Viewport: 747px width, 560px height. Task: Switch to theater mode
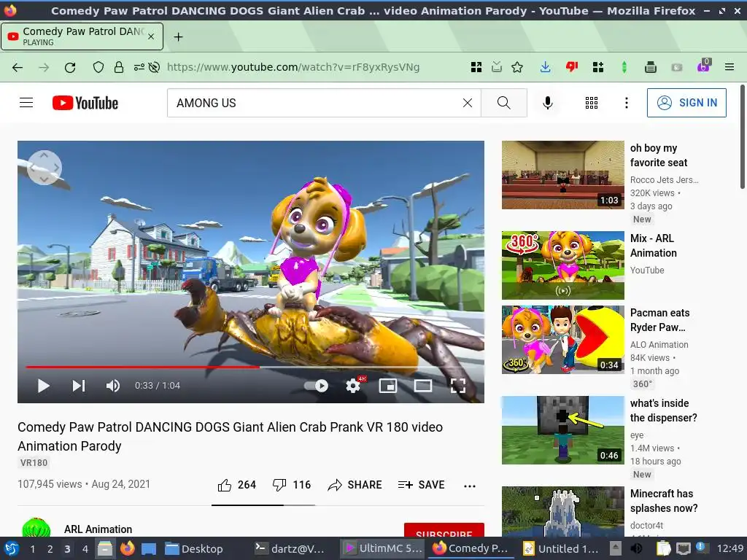(x=423, y=386)
